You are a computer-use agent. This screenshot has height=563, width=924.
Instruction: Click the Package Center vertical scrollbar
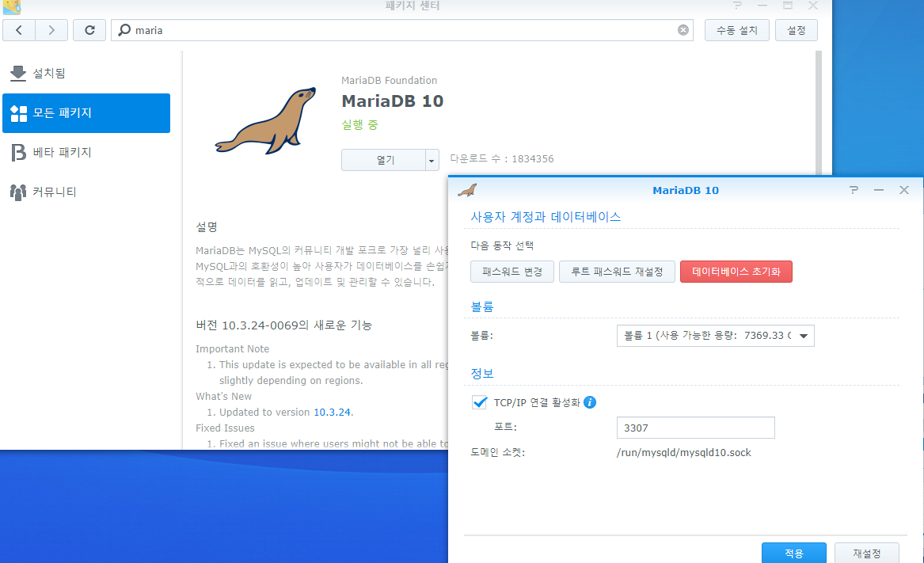coord(819,112)
